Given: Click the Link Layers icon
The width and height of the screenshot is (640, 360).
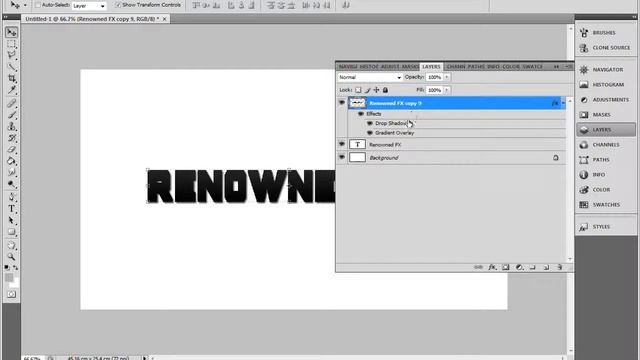Looking at the screenshot, I should (x=478, y=267).
